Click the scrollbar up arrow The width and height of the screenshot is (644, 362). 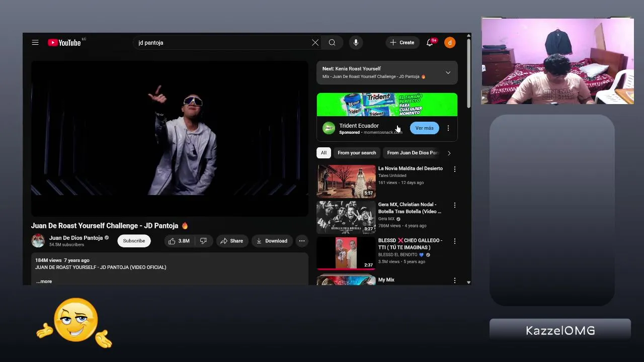[x=469, y=36]
